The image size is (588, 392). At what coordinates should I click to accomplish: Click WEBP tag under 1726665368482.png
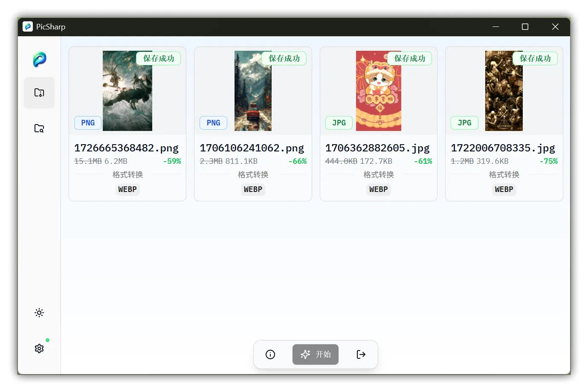[x=127, y=189]
